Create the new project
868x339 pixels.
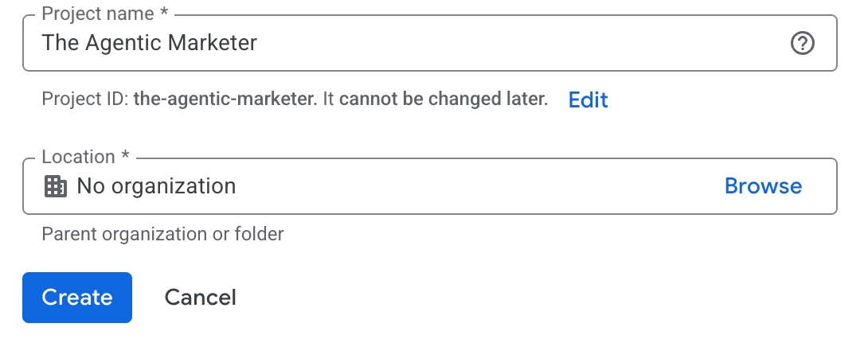77,298
